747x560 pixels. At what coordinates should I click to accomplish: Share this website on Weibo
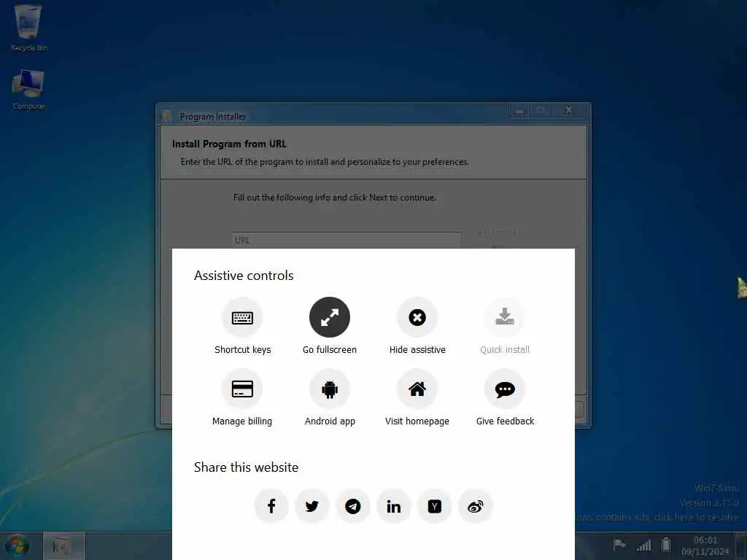tap(476, 506)
